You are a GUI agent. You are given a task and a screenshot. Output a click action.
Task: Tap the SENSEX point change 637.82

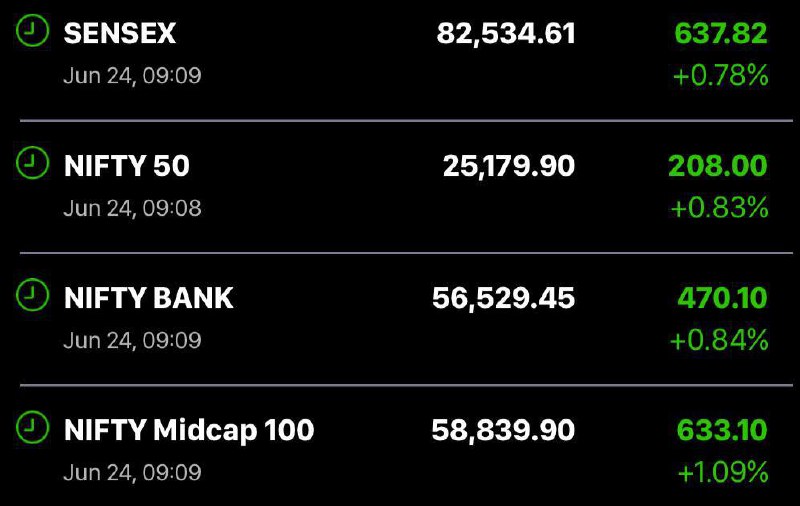coord(721,34)
